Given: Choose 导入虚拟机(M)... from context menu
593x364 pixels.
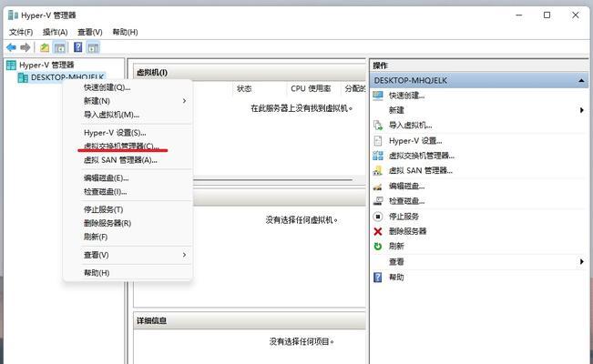Looking at the screenshot, I should click(x=128, y=115).
